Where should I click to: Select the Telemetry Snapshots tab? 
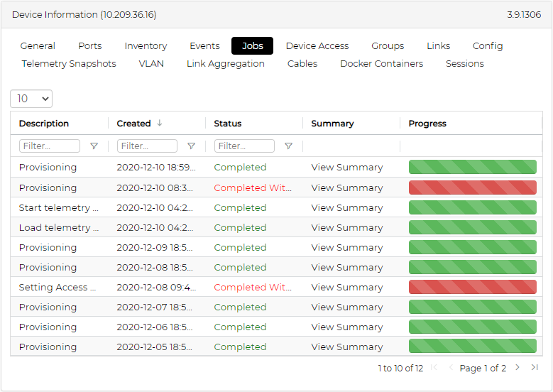pyautogui.click(x=69, y=64)
